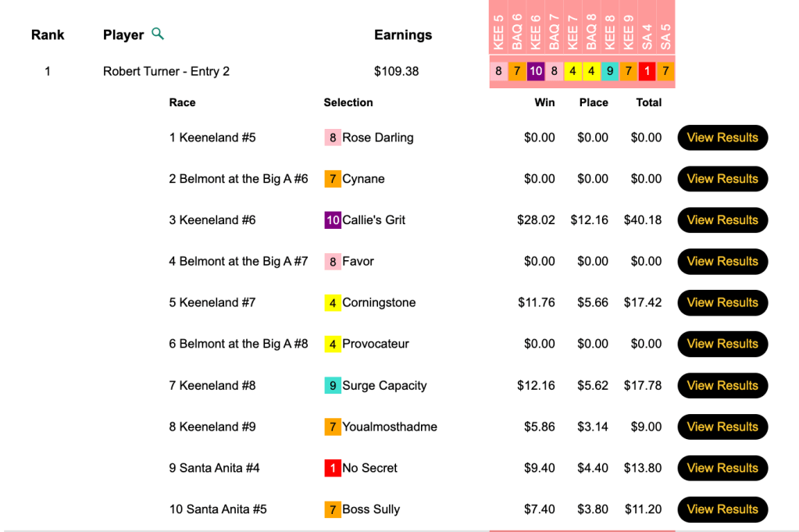Viewport: 799px width, 532px height.
Task: Click the Player column heading
Action: [123, 34]
